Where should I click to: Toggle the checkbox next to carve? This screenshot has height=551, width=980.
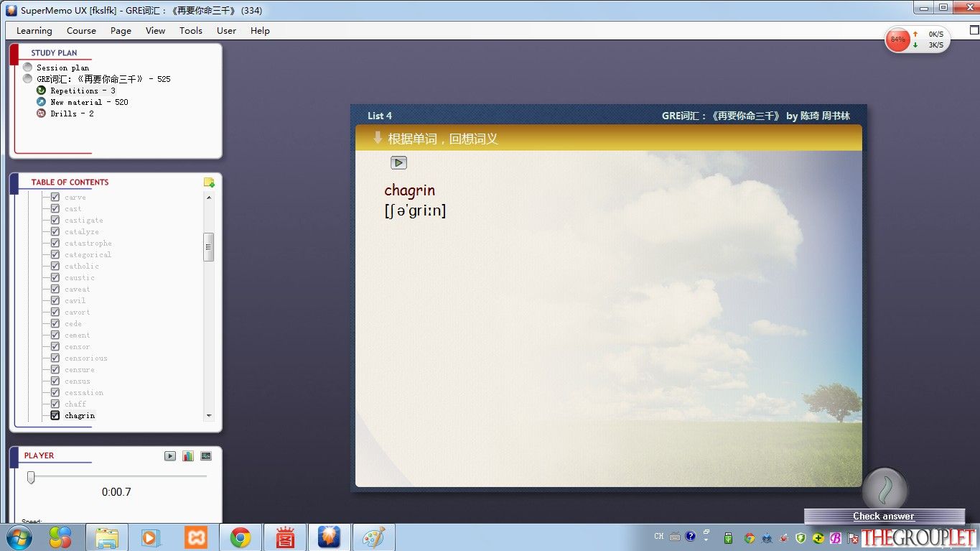55,197
